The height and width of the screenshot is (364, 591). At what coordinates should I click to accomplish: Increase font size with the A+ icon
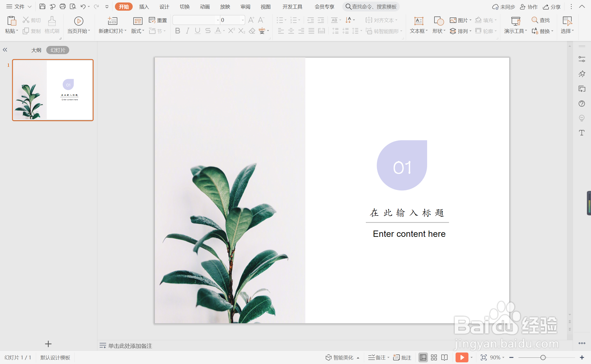coord(251,20)
